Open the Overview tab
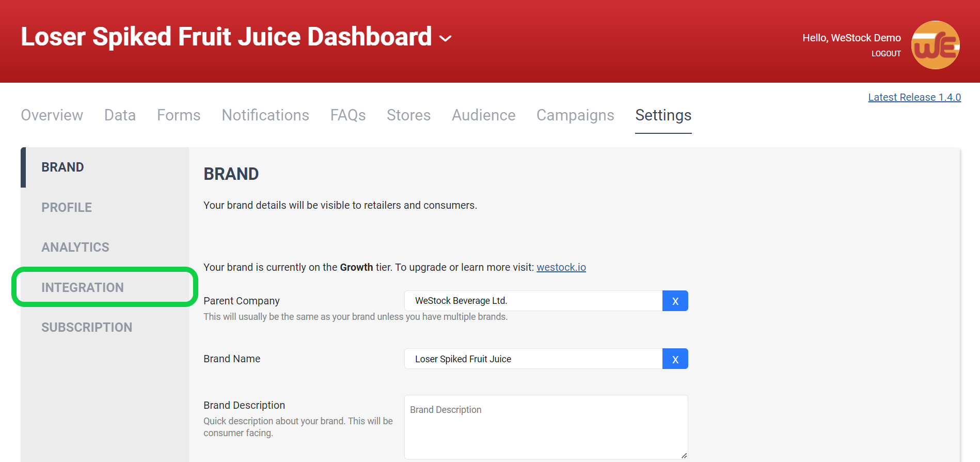This screenshot has width=980, height=462. [52, 115]
